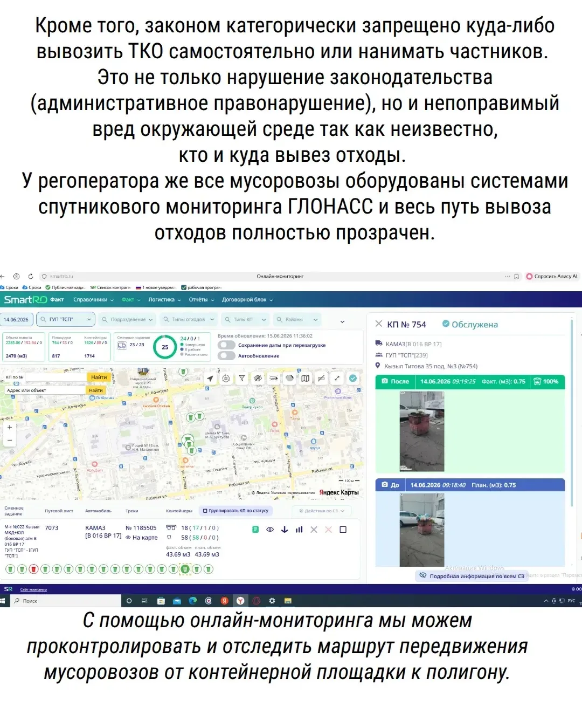Viewport: 582px width, 728px height.
Task: Open the ГУП "ТСП" dropdown
Action: (x=66, y=319)
